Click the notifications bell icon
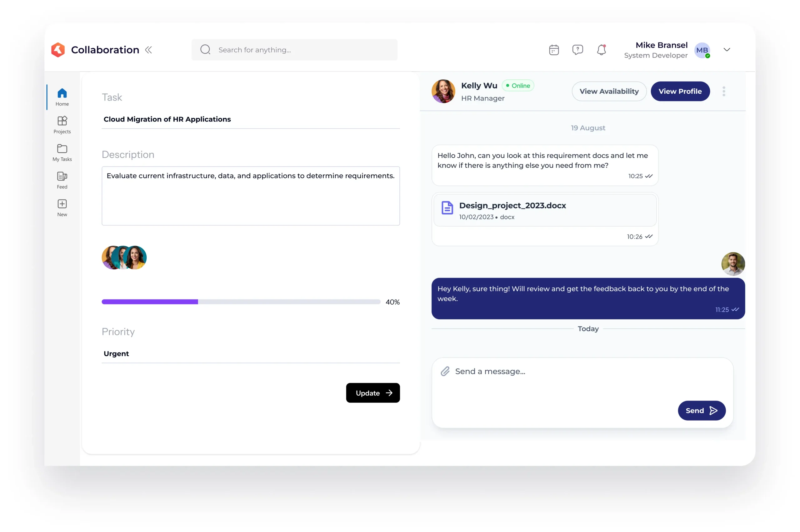The width and height of the screenshot is (800, 532). click(x=601, y=49)
